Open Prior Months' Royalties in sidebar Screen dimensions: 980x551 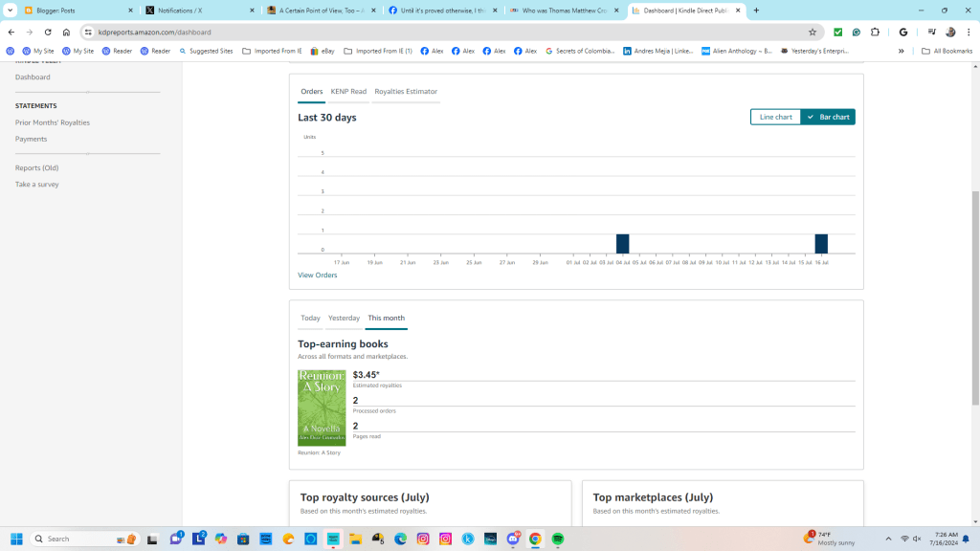click(x=53, y=122)
